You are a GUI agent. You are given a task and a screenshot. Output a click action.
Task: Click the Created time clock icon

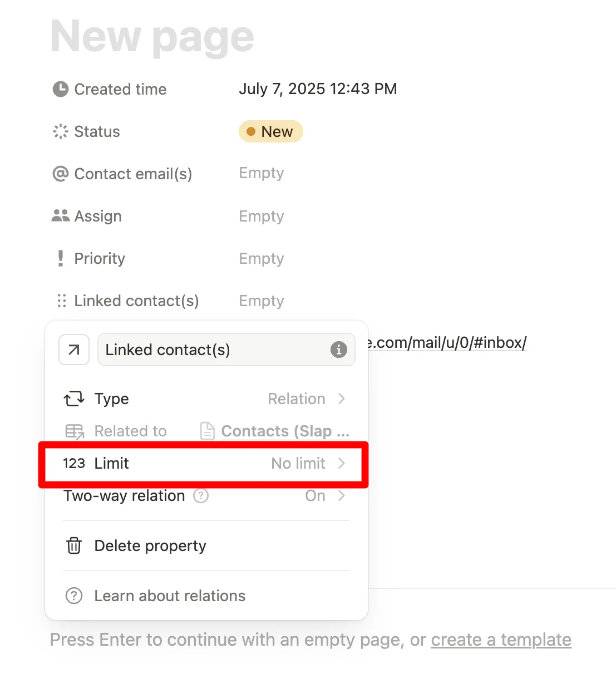(x=60, y=89)
